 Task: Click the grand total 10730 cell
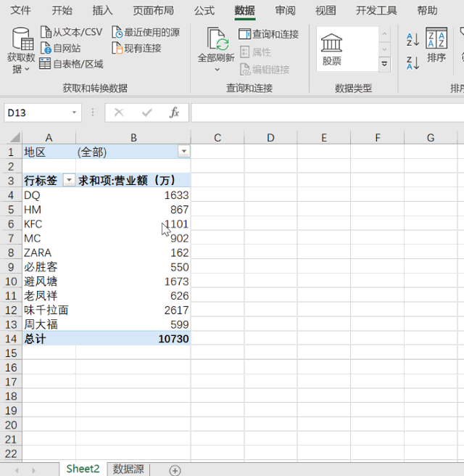tap(133, 339)
